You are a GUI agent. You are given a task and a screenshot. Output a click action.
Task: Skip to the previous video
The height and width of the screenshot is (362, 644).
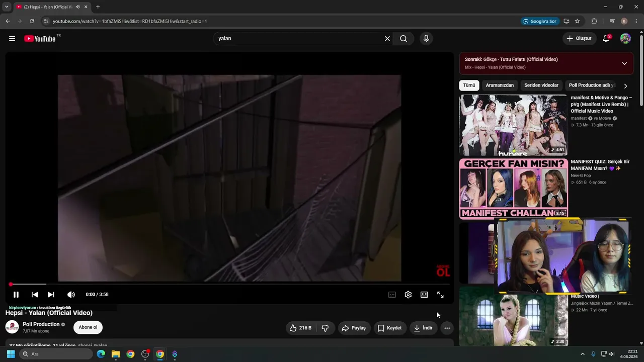point(35,295)
